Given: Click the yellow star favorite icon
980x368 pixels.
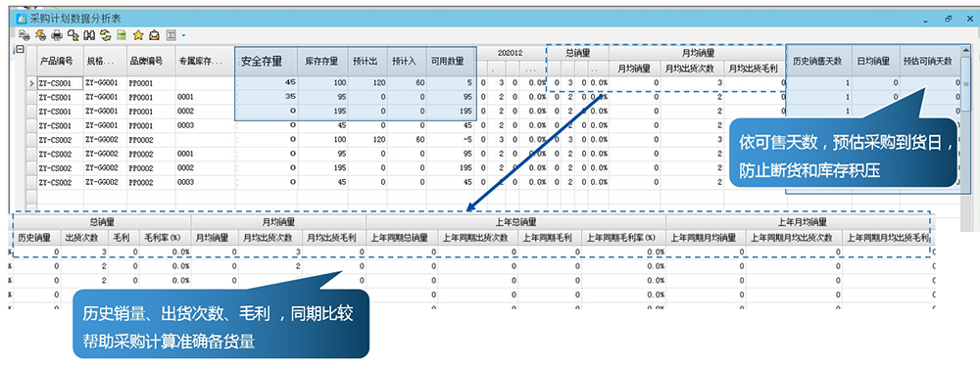Looking at the screenshot, I should (137, 35).
